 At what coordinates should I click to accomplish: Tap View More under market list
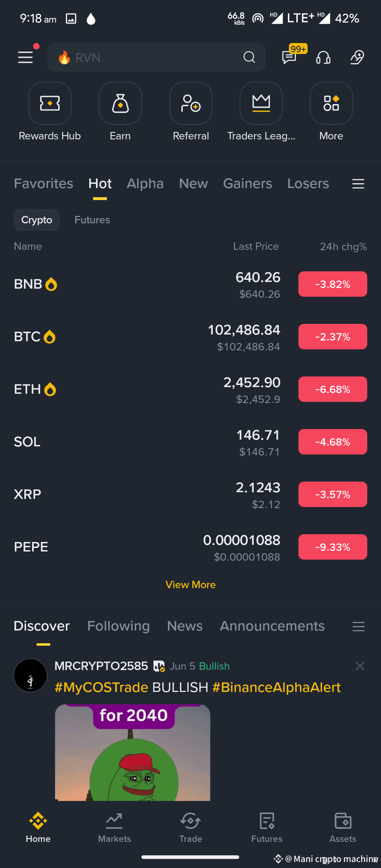click(190, 585)
